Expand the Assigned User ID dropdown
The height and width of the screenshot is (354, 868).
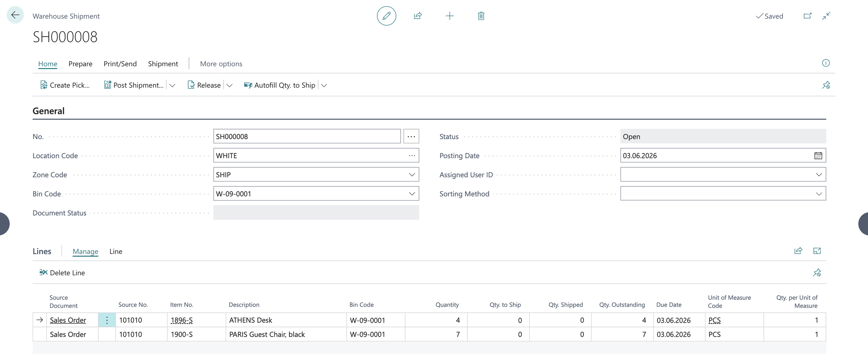click(x=819, y=175)
